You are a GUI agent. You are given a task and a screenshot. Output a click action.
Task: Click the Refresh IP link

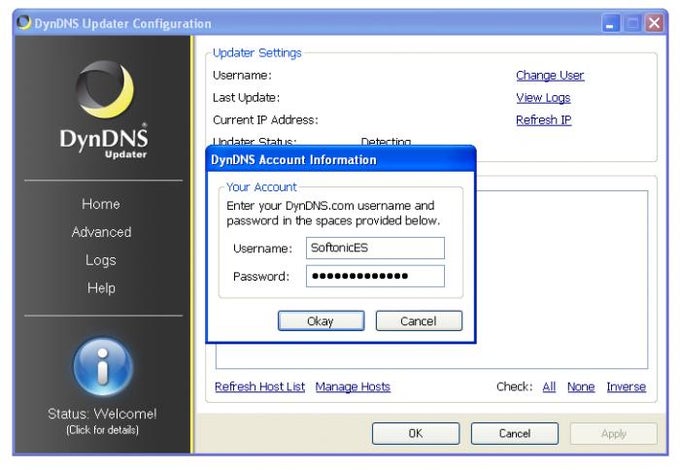click(543, 120)
